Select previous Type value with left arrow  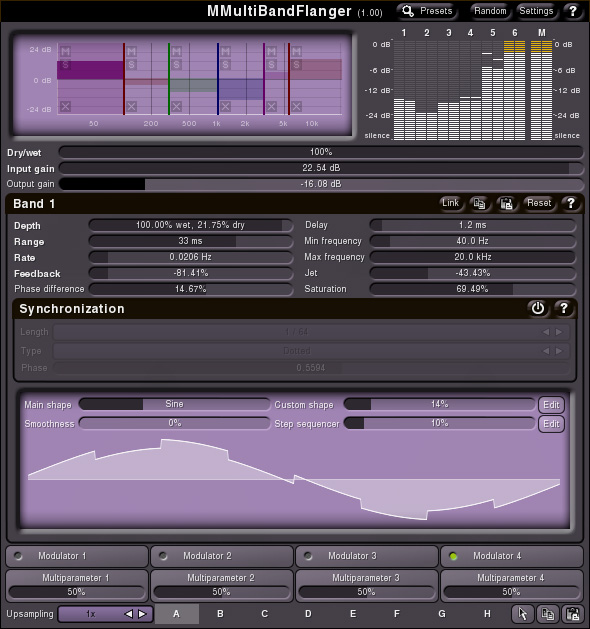point(546,351)
